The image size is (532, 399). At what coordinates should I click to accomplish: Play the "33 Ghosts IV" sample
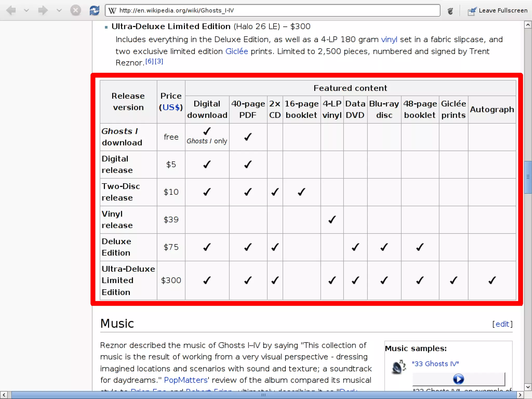coord(458,379)
